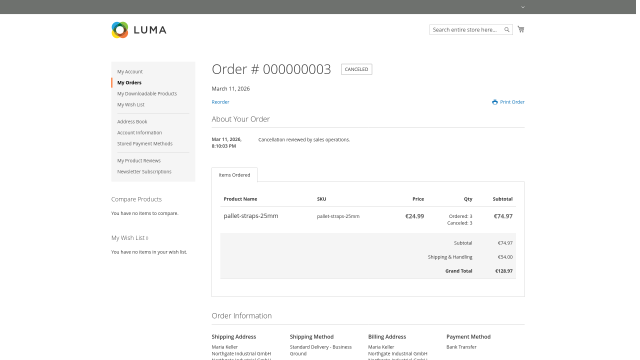Click the March 11, 2026 order date
640x360 pixels.
[231, 89]
